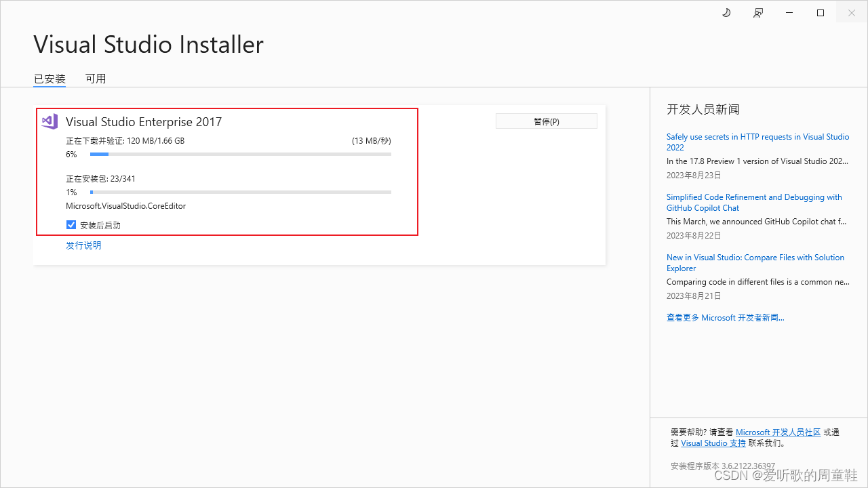Open the Microsoft 开发人员社区 link
868x488 pixels.
(778, 432)
